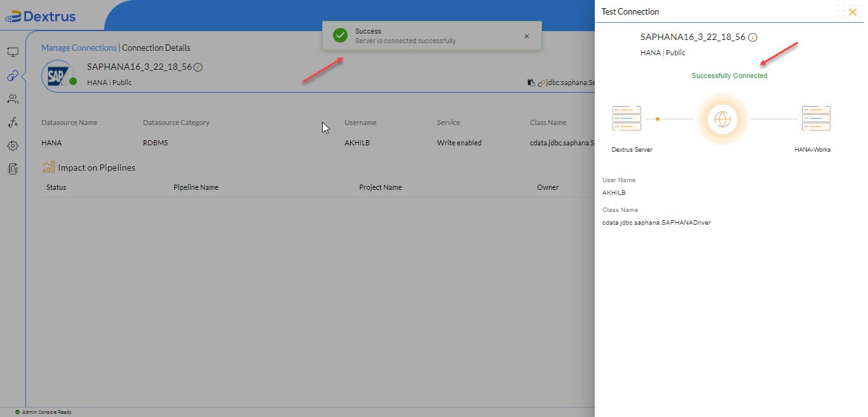The height and width of the screenshot is (417, 868).
Task: Open the fx functions sidebar icon
Action: tap(13, 122)
